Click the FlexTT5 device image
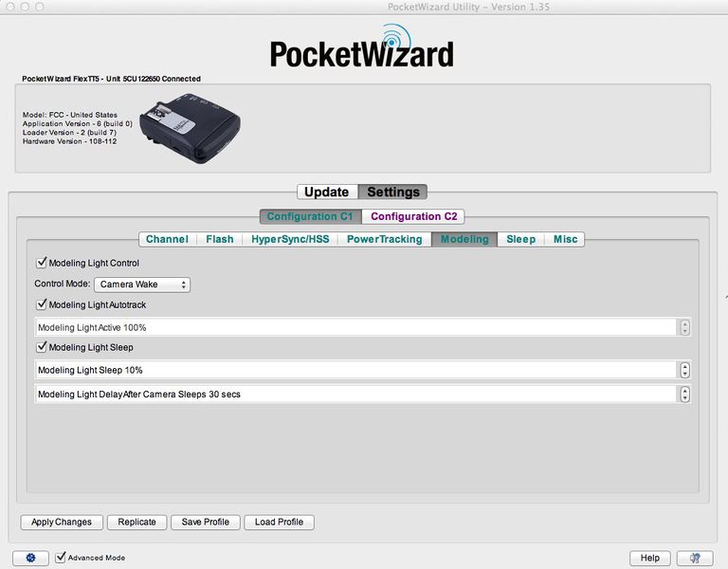728x569 pixels. pyautogui.click(x=190, y=128)
